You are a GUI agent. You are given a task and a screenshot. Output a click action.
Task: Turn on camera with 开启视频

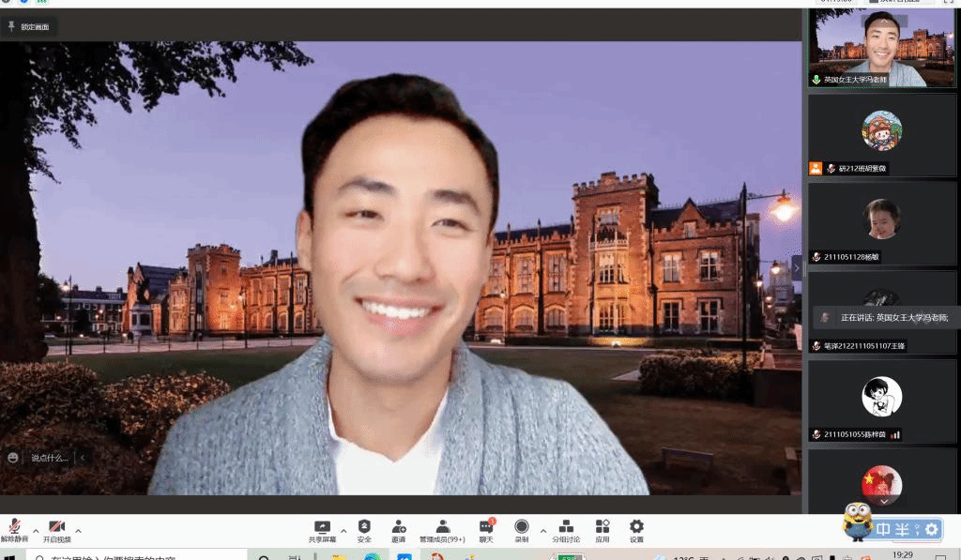pos(56,530)
